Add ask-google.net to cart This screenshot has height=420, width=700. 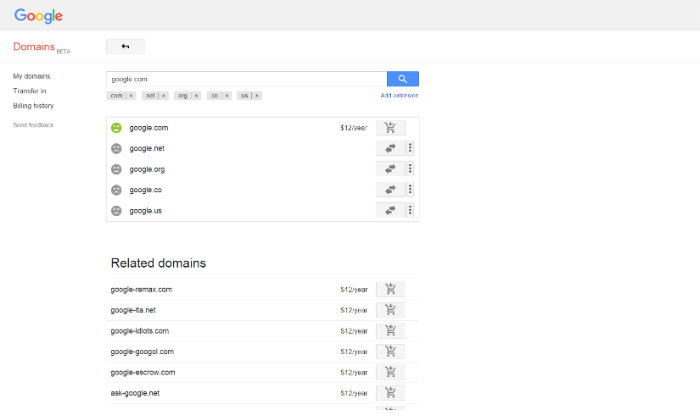click(391, 393)
